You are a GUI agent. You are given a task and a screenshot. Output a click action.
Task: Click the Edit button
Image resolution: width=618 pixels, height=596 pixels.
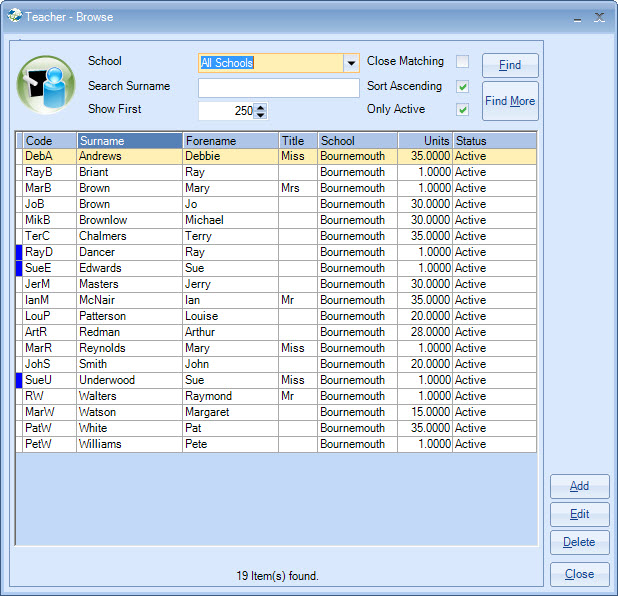point(579,514)
